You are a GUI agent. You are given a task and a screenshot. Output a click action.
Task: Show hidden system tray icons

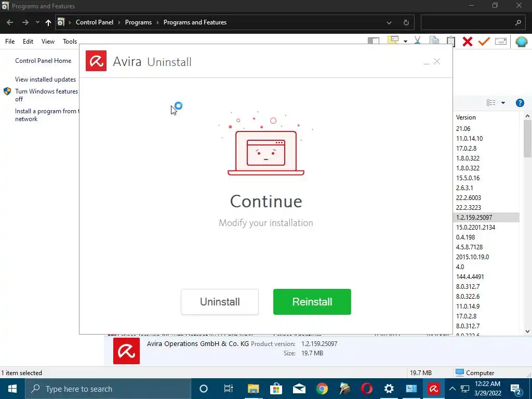(453, 389)
